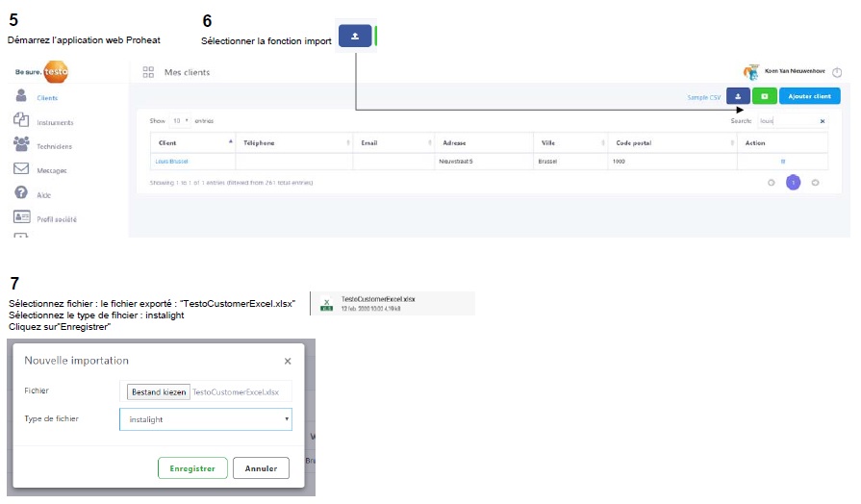Sort the table by the Client column
Viewport: 861px width, 504px height.
pyautogui.click(x=192, y=142)
